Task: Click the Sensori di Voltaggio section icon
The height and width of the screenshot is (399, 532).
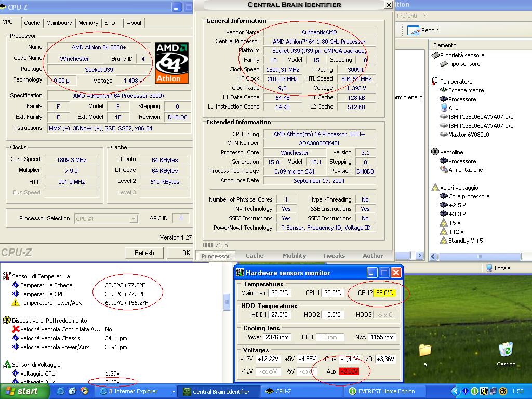Action: coord(7,364)
